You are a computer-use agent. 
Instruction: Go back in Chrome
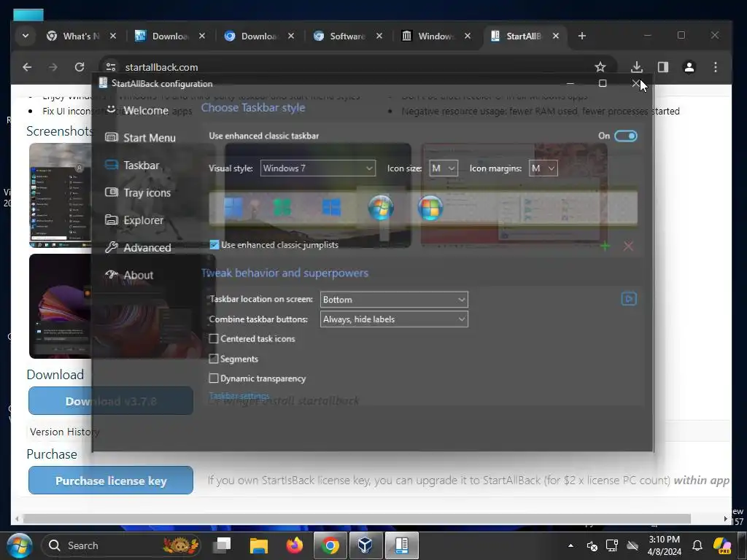[27, 67]
